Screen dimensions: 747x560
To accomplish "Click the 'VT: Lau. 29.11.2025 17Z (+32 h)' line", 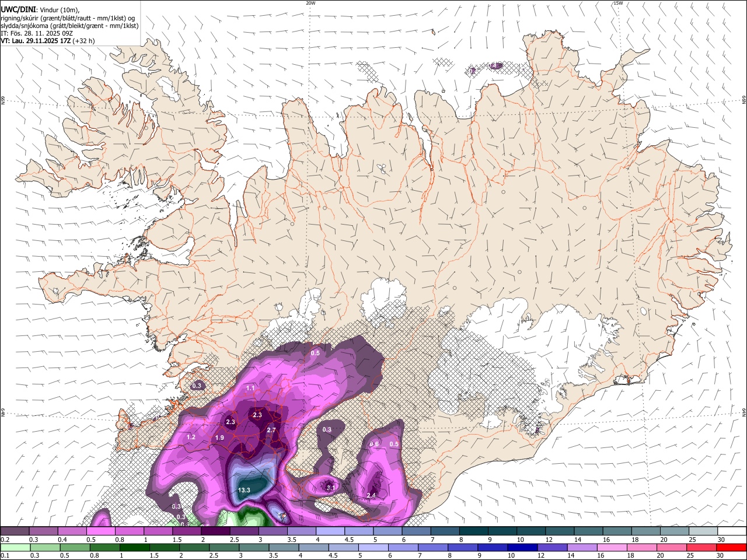I will 47,41.
